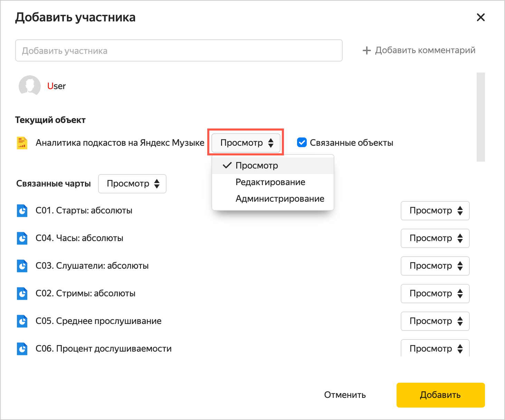Uncheck the Связанные объекты checkbox
The height and width of the screenshot is (420, 505).
pos(302,143)
